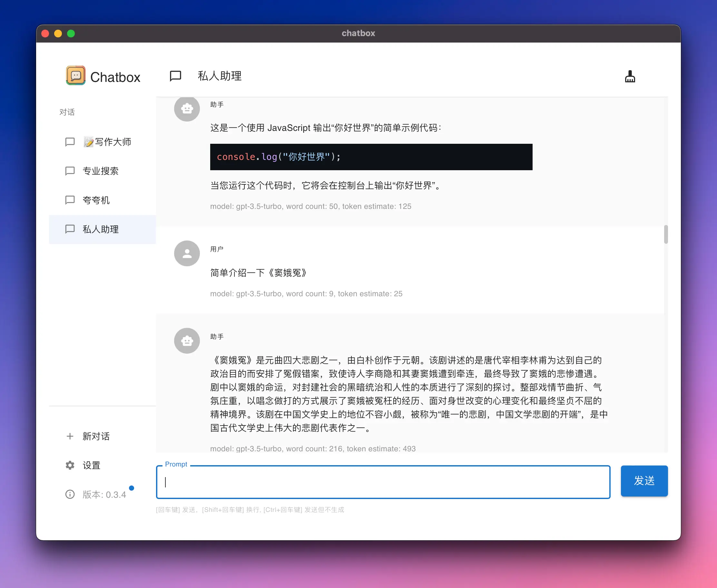This screenshot has height=588, width=717.
Task: Open the 专业搜索 conversation
Action: tap(101, 171)
